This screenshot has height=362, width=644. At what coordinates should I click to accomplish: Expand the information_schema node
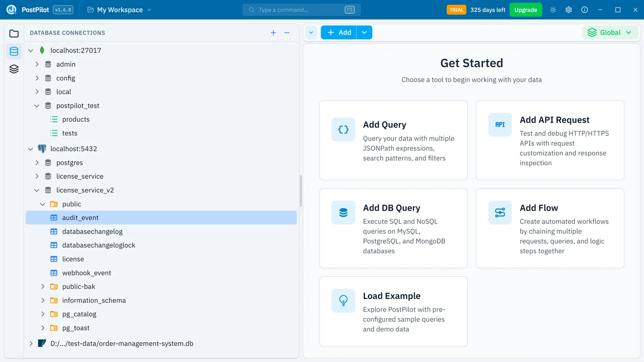pos(43,300)
